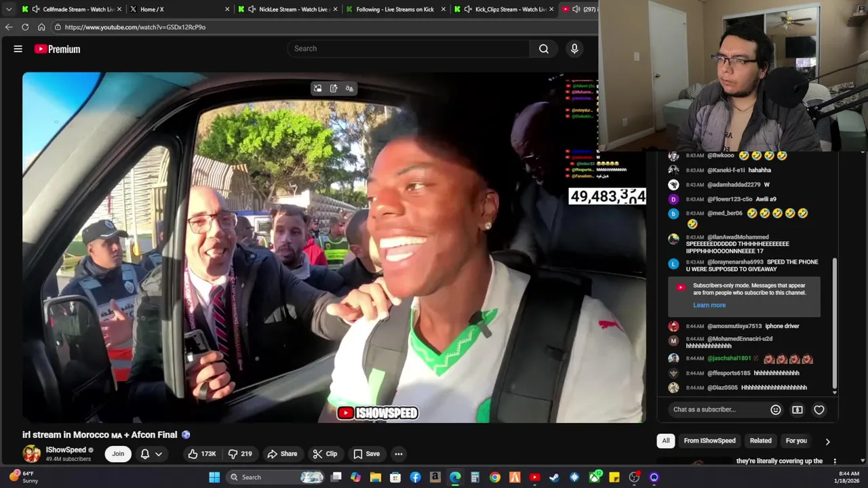The width and height of the screenshot is (868, 488).
Task: Like the video with thumbs up
Action: (202, 453)
